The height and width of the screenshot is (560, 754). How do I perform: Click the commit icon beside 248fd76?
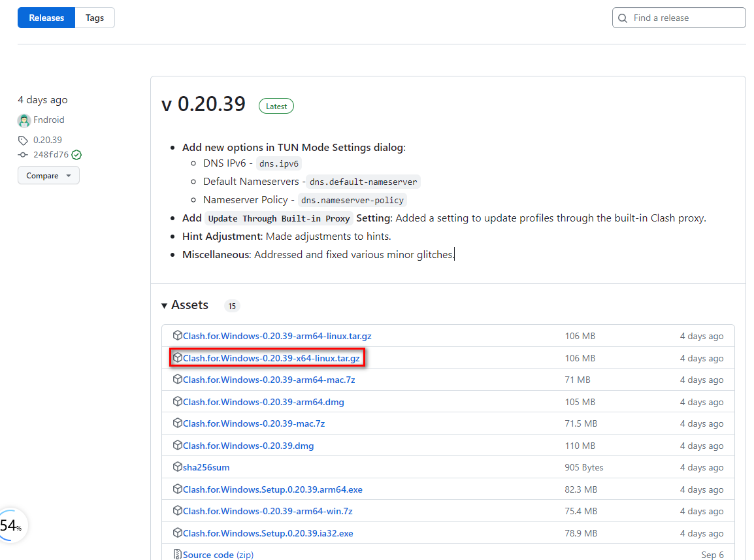pos(23,155)
